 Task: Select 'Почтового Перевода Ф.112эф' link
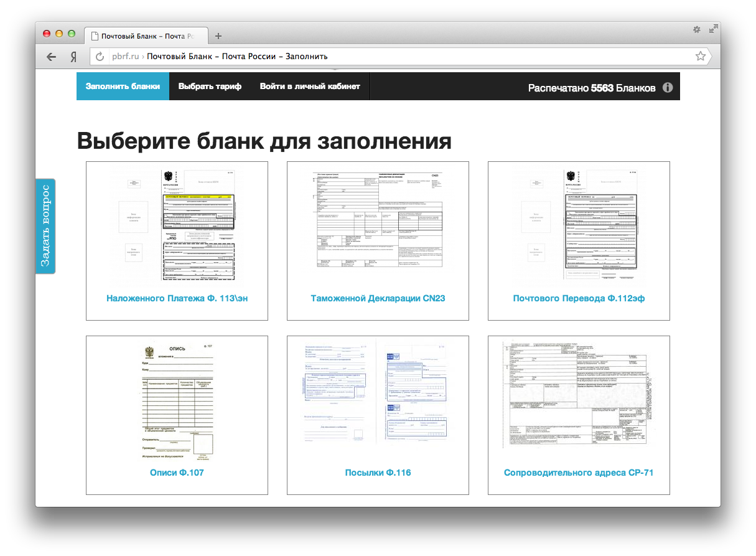[579, 298]
